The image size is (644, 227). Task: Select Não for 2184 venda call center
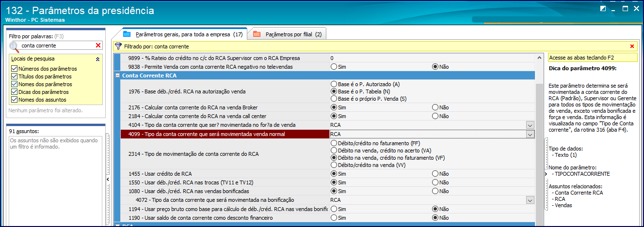click(x=435, y=116)
